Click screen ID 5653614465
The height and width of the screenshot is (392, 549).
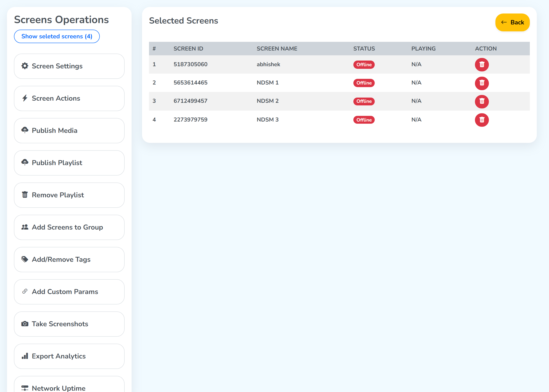coord(190,83)
